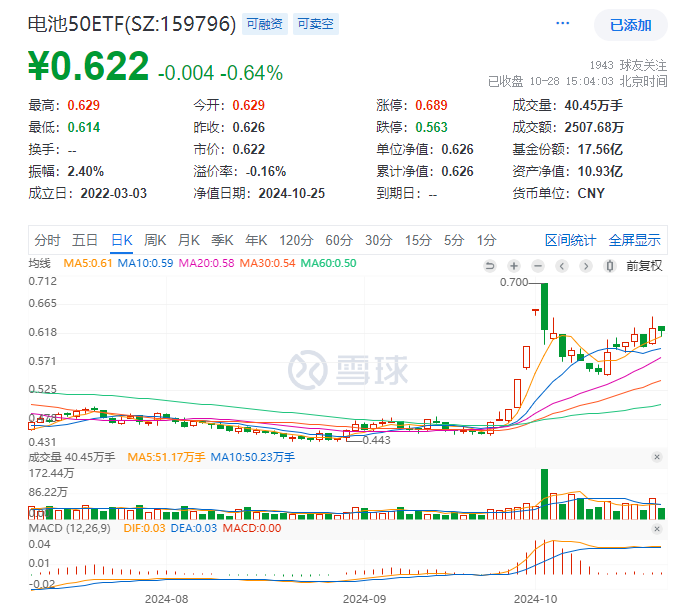Screen dimensions: 690x609
Task: Click the MA10:0.59 moving average label
Action: [x=145, y=263]
